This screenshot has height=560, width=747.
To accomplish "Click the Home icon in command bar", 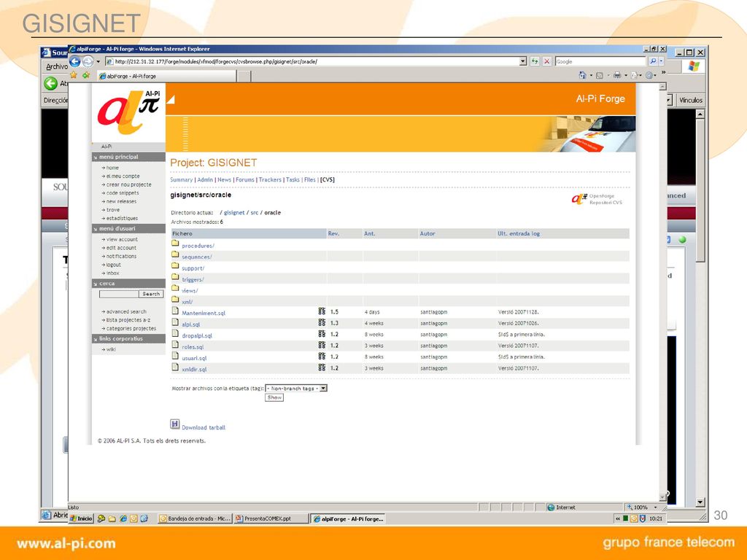I will pos(582,75).
